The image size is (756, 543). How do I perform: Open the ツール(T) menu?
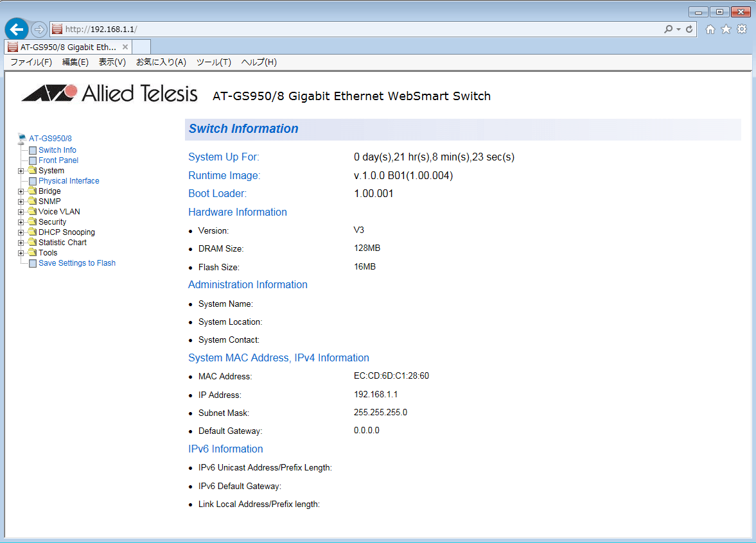coord(213,62)
